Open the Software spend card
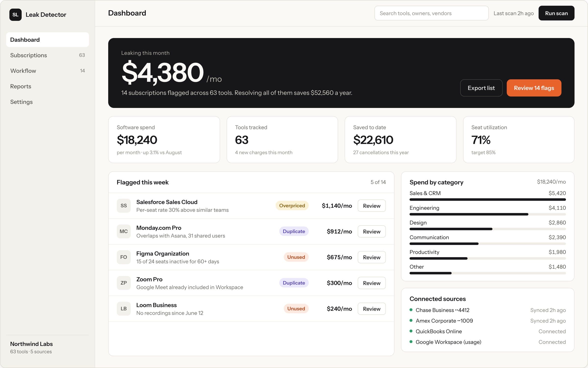Screen dimensions: 588x368 164,140
